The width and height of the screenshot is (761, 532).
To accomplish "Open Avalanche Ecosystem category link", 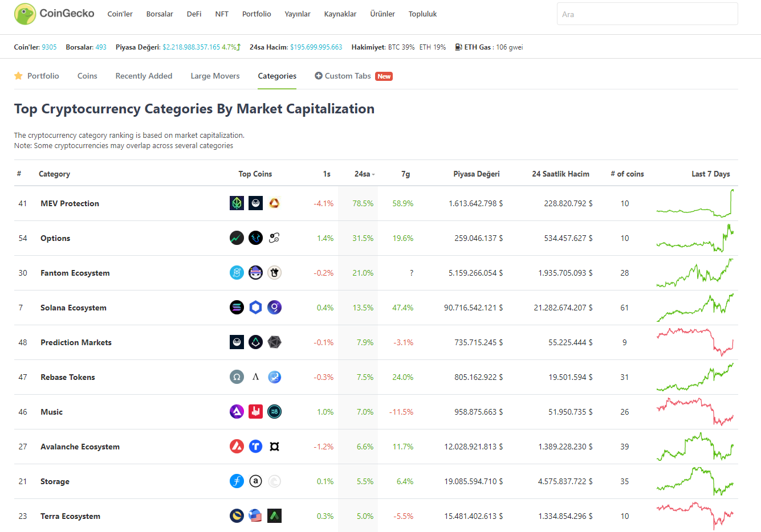I will click(80, 447).
